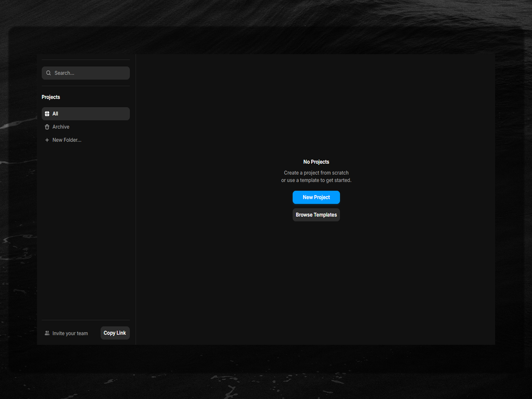This screenshot has height=399, width=532.
Task: Create a folder via New Folder...
Action: coord(67,140)
